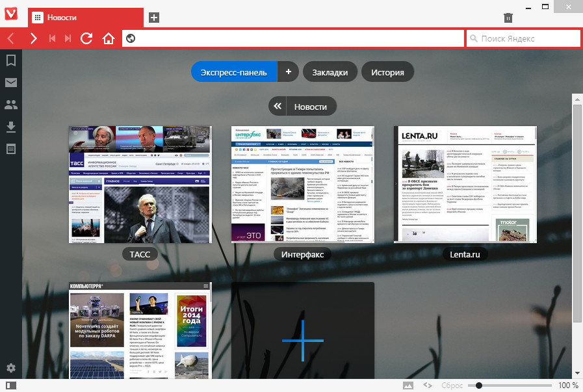Open the Notes side panel
The image size is (583, 392).
pos(11,149)
